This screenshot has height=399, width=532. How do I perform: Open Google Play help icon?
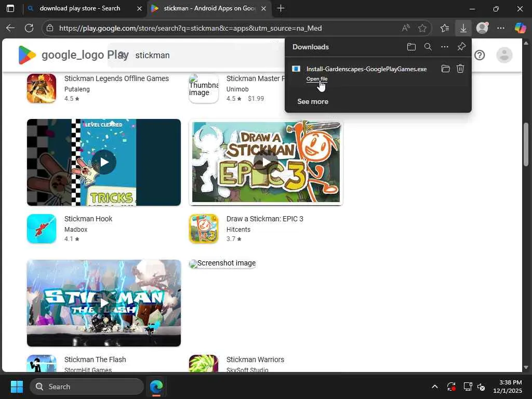(x=480, y=55)
